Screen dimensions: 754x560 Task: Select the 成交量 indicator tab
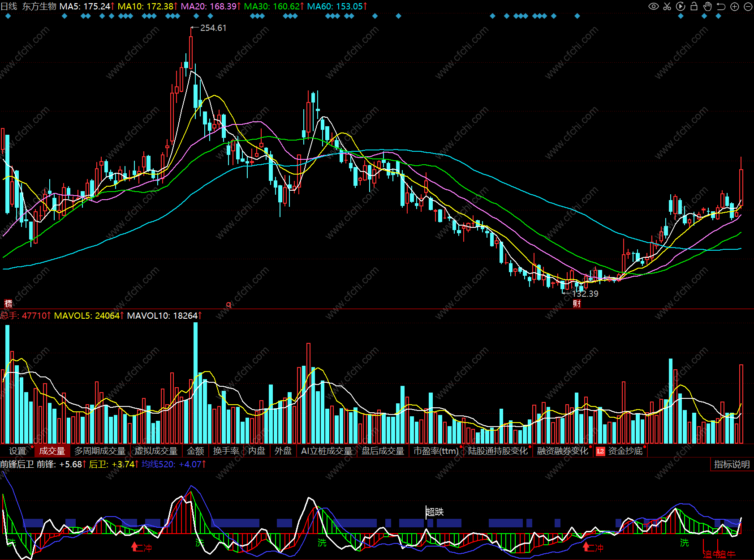click(52, 451)
